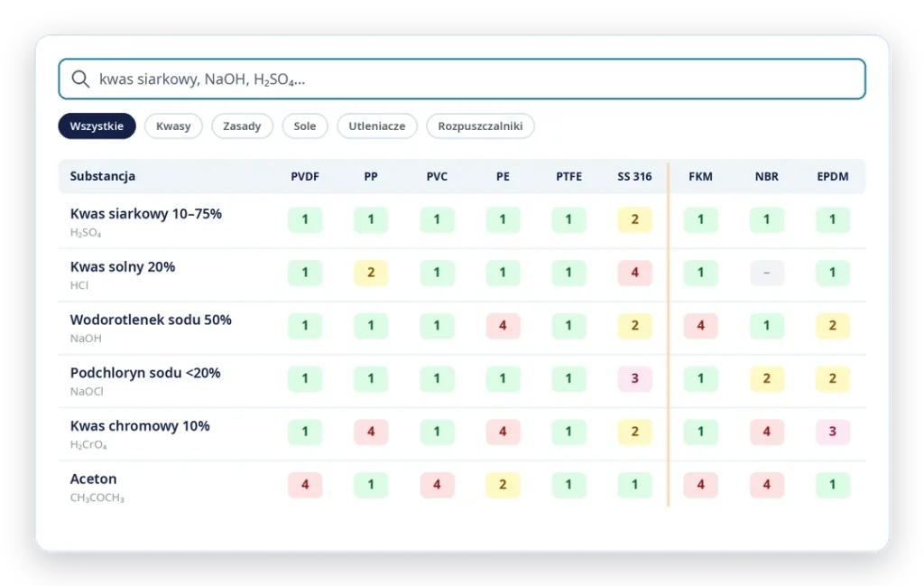
Task: Click the PVDF column header
Action: (305, 176)
